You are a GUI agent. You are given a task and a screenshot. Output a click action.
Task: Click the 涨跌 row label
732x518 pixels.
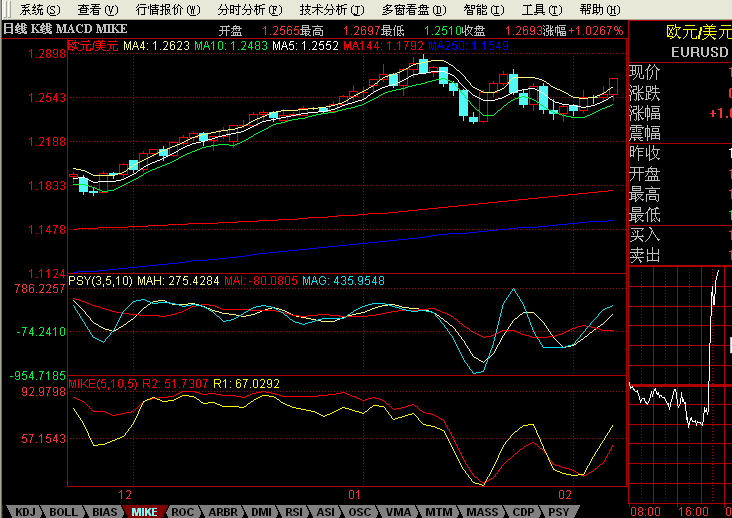645,93
